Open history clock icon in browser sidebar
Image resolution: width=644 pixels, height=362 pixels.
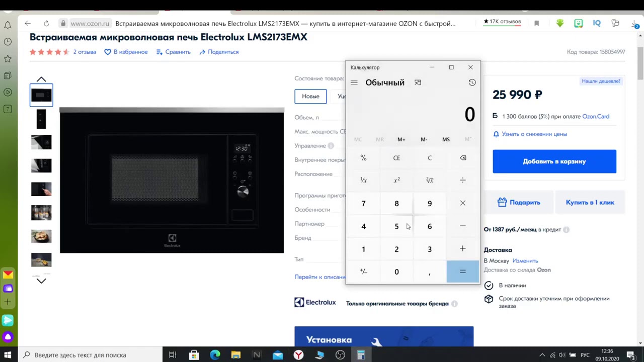(x=8, y=42)
